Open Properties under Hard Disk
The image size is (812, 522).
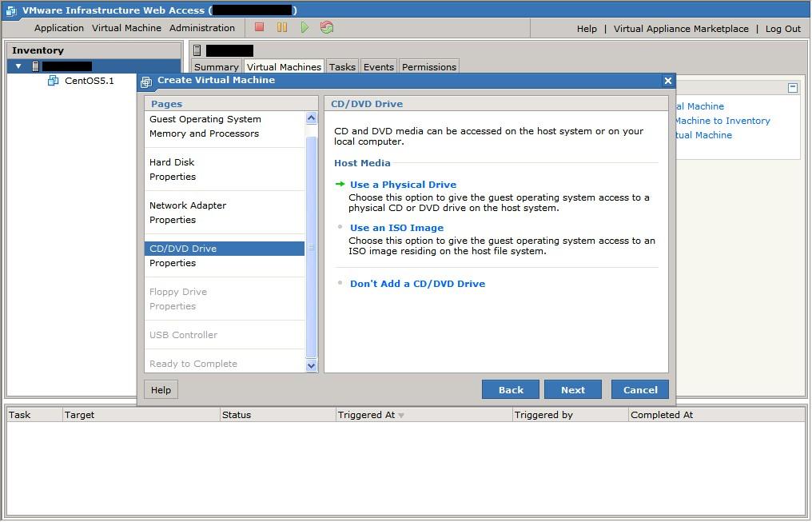point(173,177)
